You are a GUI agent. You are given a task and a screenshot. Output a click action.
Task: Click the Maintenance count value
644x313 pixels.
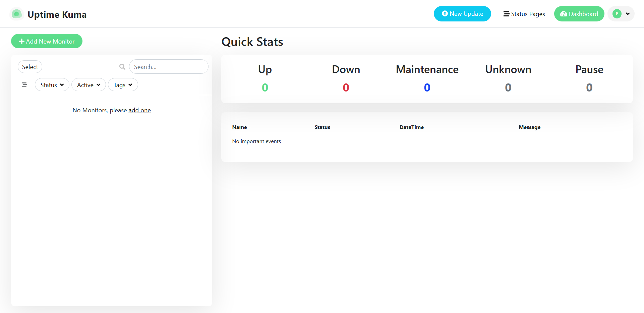pos(427,87)
